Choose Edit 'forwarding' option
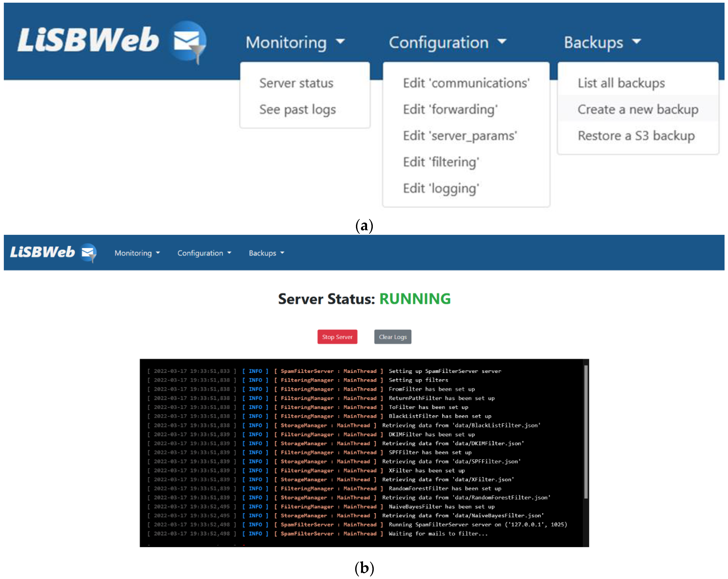This screenshot has height=579, width=728. point(450,109)
